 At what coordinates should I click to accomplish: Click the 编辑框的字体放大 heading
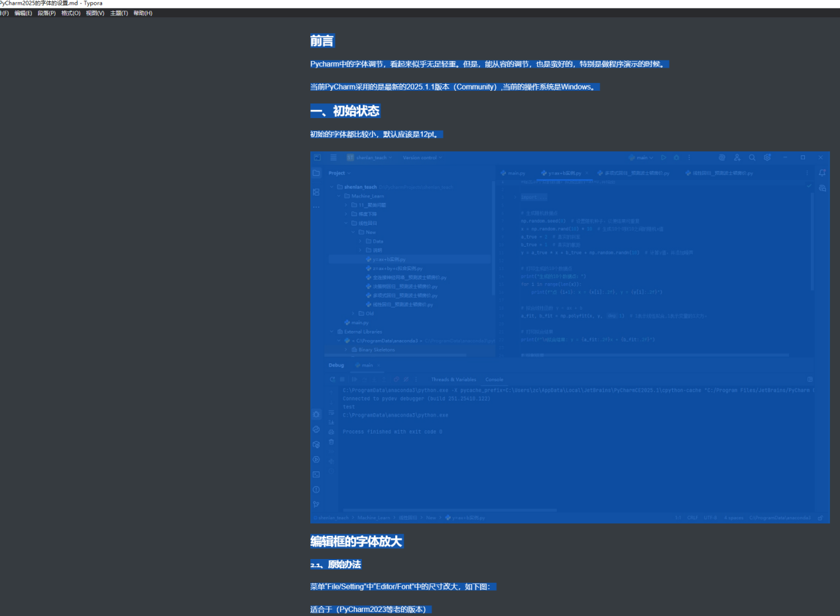pos(357,542)
